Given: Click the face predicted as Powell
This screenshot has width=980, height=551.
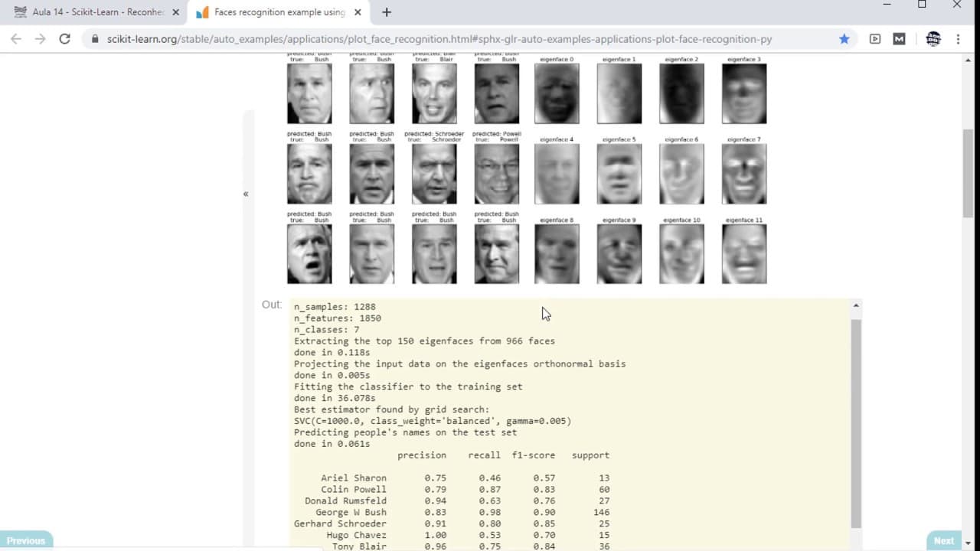Looking at the screenshot, I should [x=497, y=174].
